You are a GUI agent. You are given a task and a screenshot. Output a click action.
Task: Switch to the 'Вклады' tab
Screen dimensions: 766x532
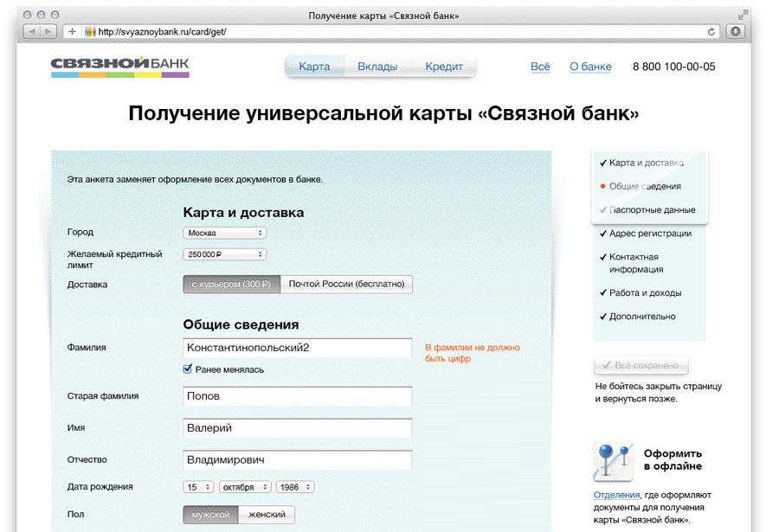377,67
